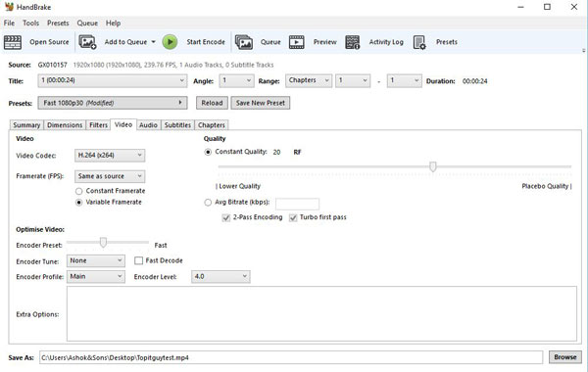Open the Encoder Tune dropdown
The height and width of the screenshot is (372, 588).
(96, 261)
